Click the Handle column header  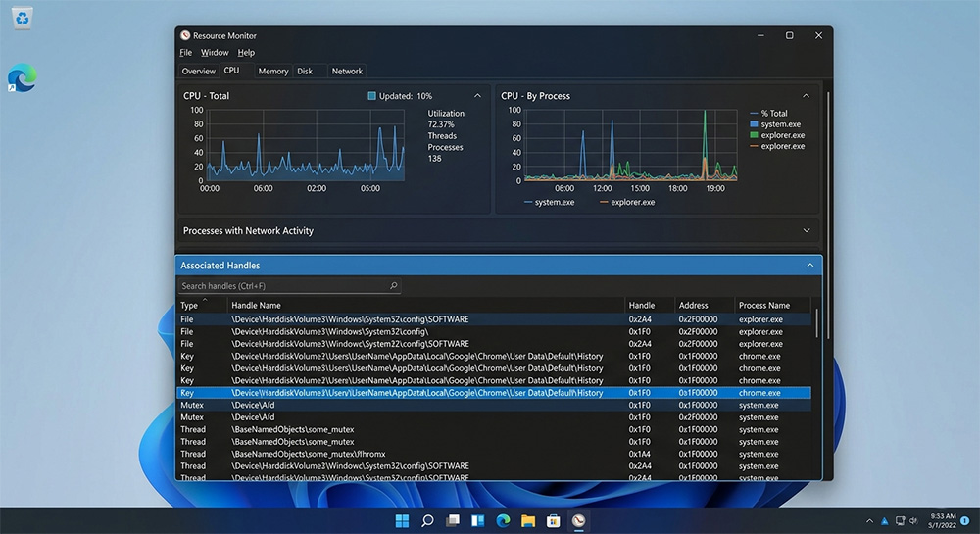coord(642,306)
